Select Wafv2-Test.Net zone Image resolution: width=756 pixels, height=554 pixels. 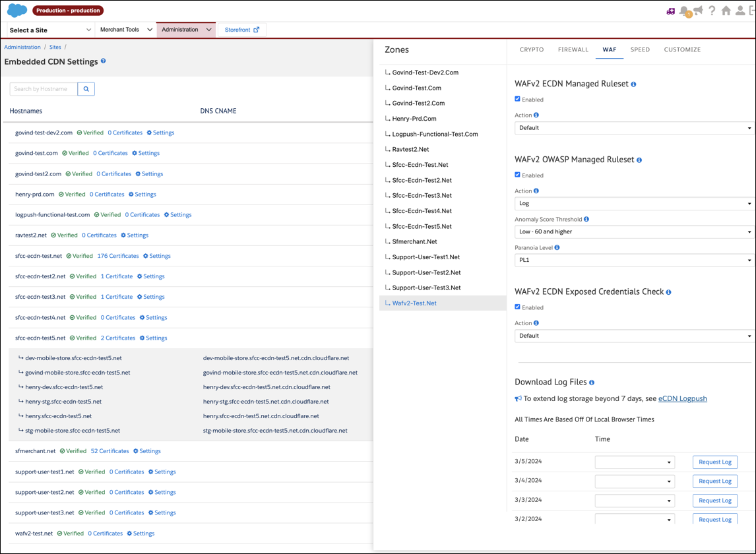[443, 303]
